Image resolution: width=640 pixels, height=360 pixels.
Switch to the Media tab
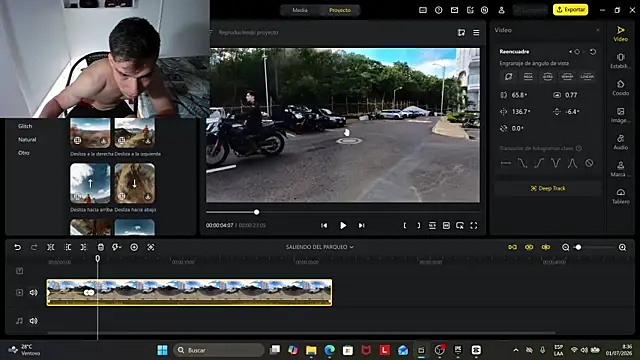coord(300,10)
